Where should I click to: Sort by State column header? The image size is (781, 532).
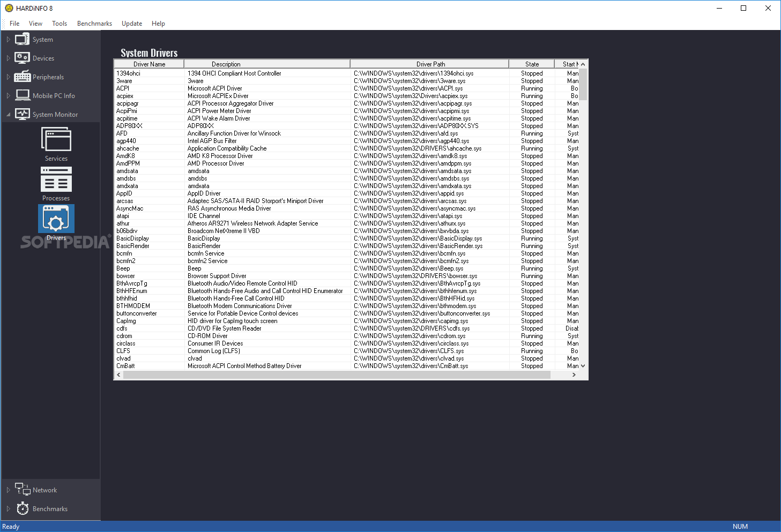coord(532,64)
